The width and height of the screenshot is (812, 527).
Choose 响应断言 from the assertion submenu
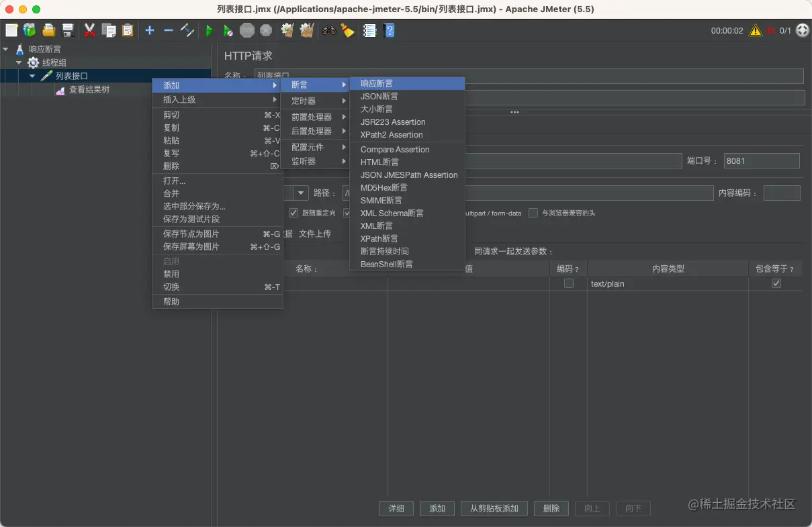coord(407,83)
